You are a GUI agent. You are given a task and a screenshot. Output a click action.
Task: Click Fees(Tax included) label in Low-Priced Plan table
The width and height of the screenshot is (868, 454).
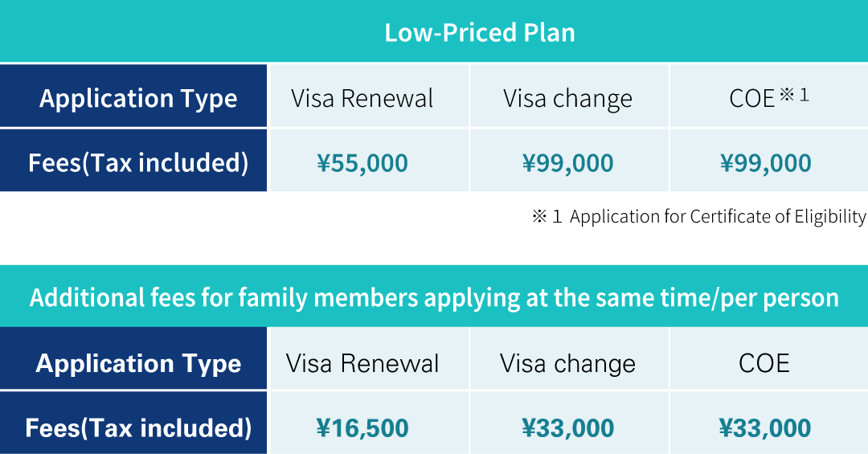pyautogui.click(x=138, y=163)
